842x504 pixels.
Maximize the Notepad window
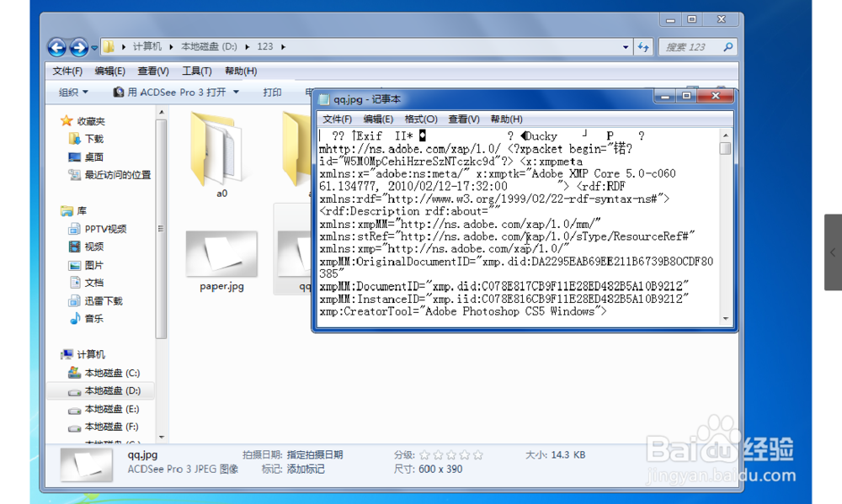click(686, 96)
